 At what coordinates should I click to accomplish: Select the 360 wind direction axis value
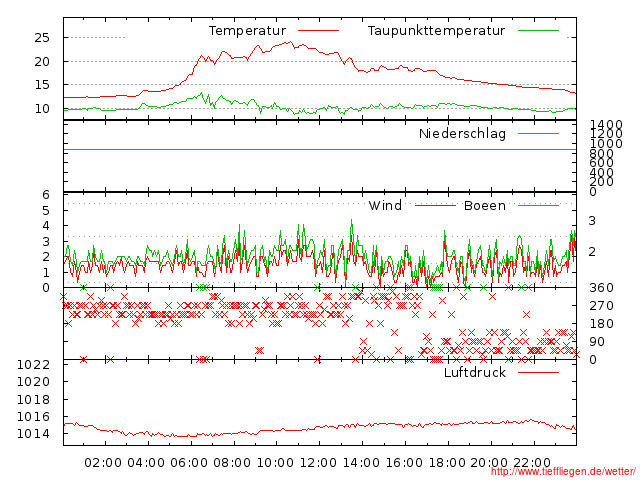coord(599,288)
